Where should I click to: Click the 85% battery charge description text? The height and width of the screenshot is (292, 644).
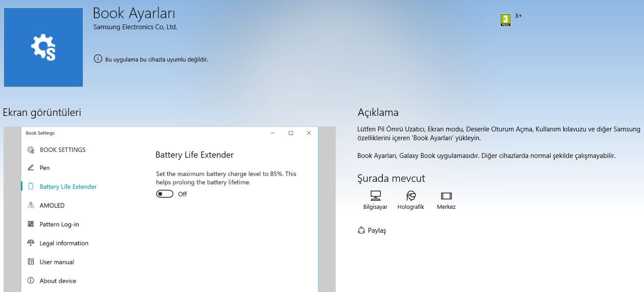[226, 178]
